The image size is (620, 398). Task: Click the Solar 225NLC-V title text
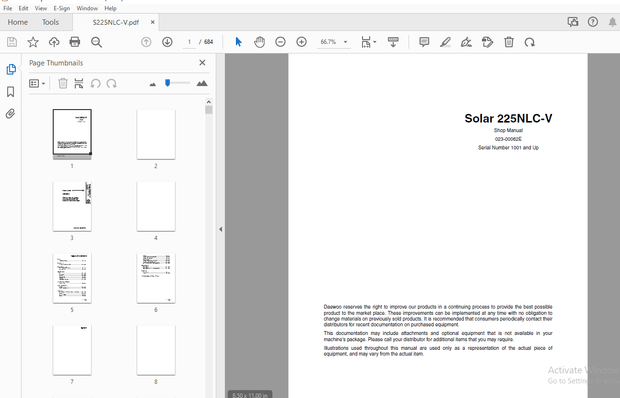click(508, 118)
